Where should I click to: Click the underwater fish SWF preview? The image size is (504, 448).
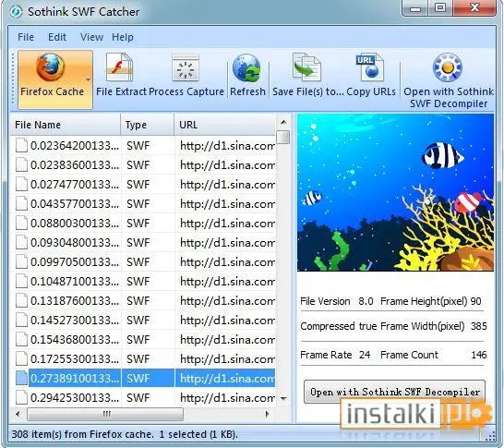click(395, 192)
